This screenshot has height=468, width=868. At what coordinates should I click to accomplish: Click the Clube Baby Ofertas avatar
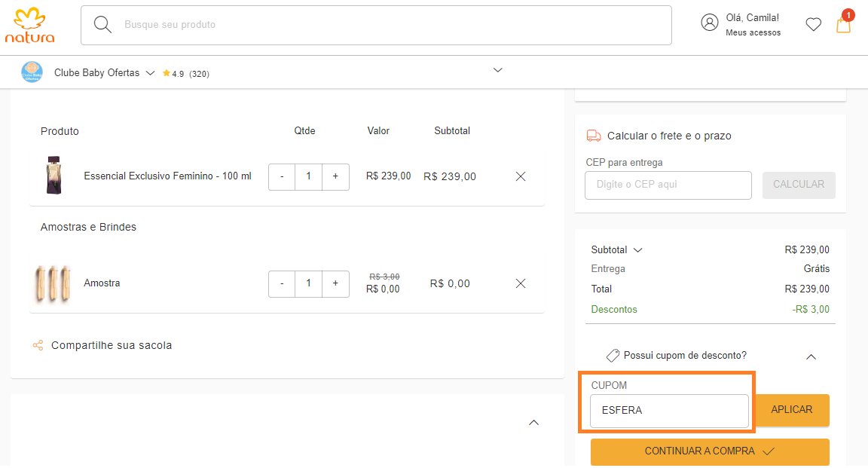[x=32, y=72]
